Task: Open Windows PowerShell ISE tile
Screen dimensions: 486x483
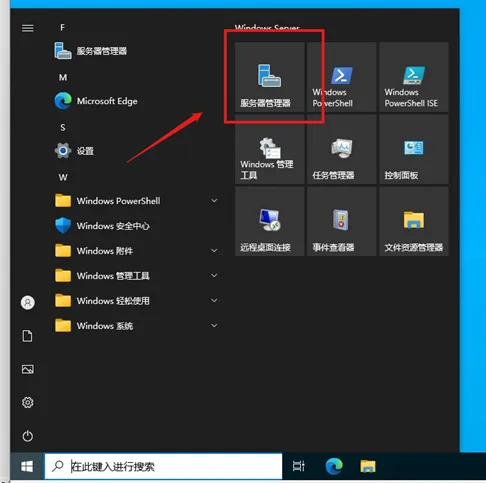Action: pyautogui.click(x=414, y=77)
